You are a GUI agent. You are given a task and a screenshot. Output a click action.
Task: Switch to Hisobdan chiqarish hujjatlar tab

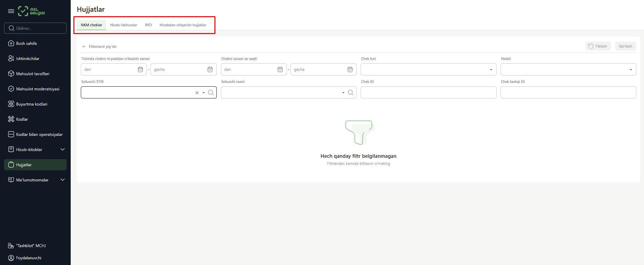(x=183, y=25)
